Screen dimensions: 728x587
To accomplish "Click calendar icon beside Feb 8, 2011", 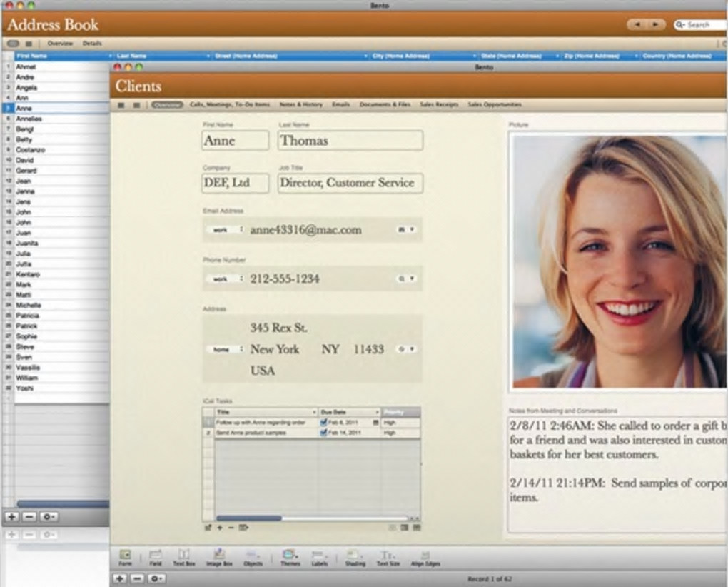I will (375, 423).
